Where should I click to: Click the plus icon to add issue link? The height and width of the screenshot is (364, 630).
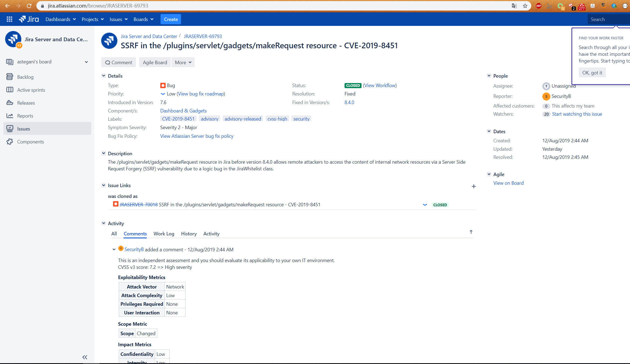(x=474, y=186)
